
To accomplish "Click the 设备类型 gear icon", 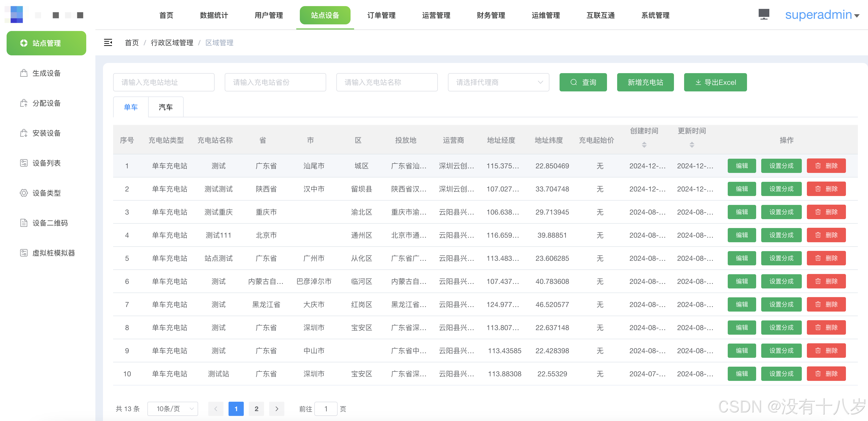I will 24,193.
